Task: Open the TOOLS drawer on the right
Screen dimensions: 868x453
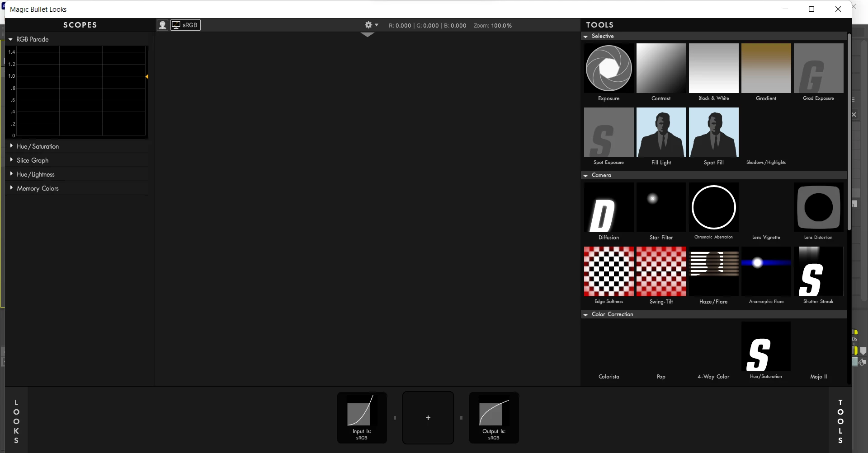Action: [x=840, y=421]
